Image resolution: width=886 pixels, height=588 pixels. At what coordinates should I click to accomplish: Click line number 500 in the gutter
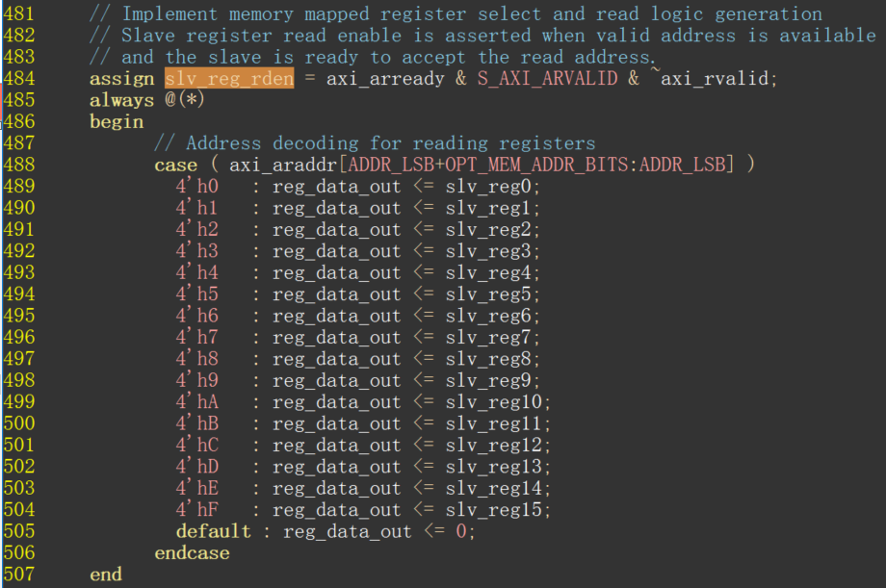19,423
